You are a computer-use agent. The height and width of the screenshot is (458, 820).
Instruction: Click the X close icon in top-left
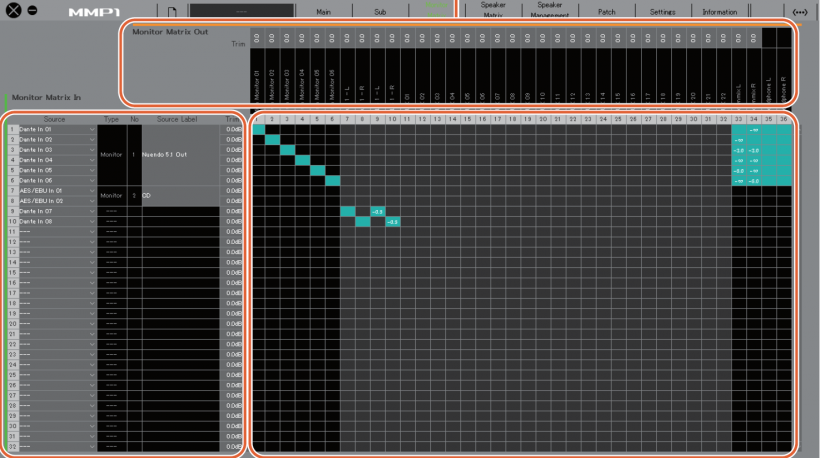13,12
